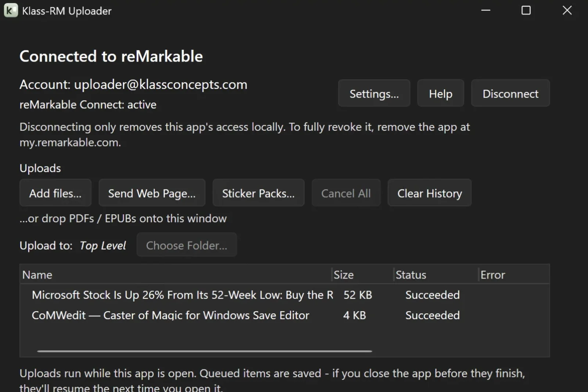Click Add files... to upload documents
Screen dimensions: 588x392
[55, 193]
